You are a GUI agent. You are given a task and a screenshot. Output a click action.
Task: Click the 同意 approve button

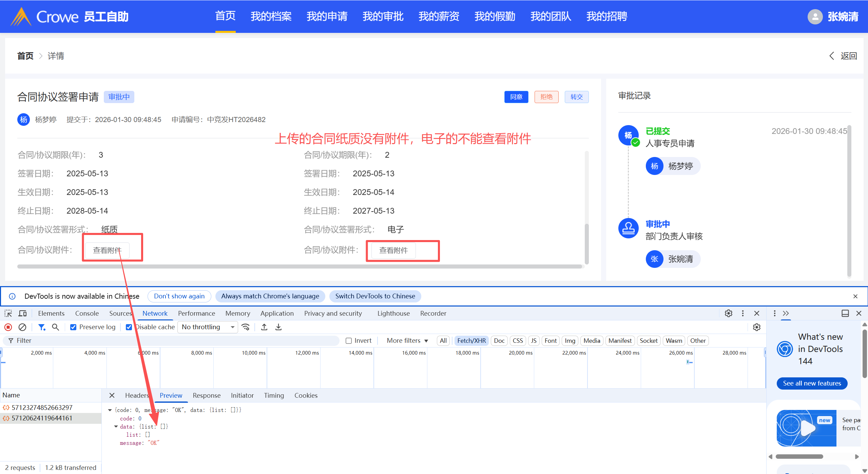516,97
